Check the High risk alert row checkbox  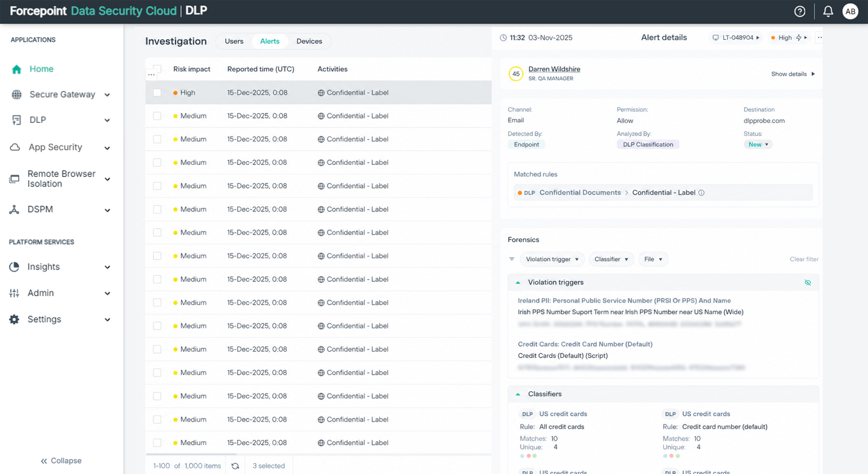point(157,93)
